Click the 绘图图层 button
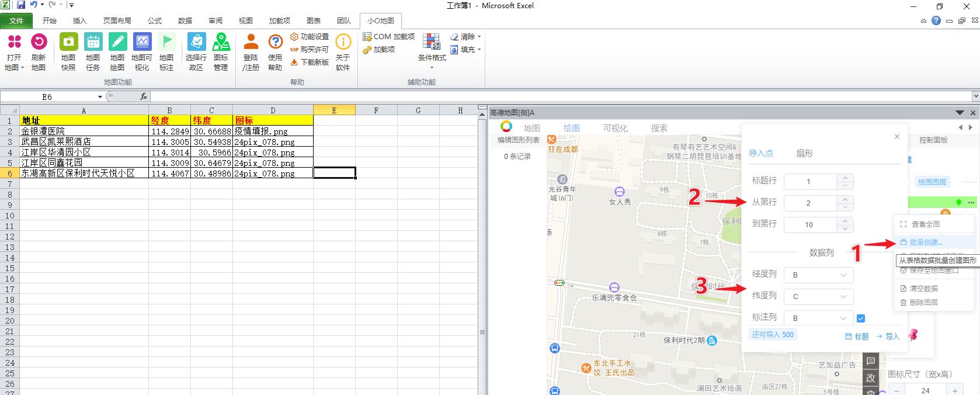This screenshot has width=980, height=395. point(932,182)
